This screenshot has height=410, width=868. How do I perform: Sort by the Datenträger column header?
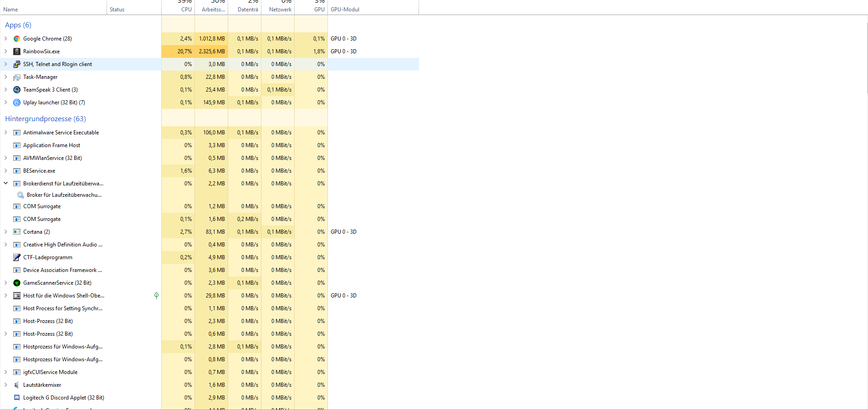(x=245, y=8)
